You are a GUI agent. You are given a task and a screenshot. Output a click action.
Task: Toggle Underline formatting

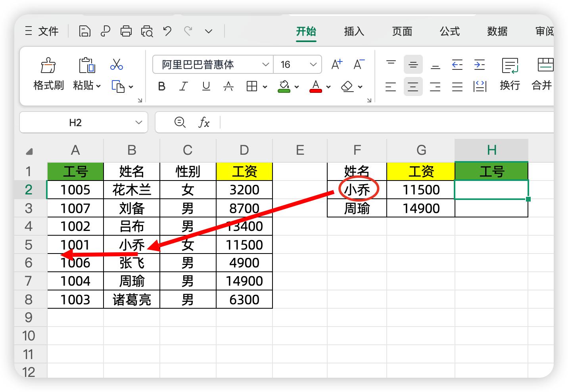[x=206, y=86]
